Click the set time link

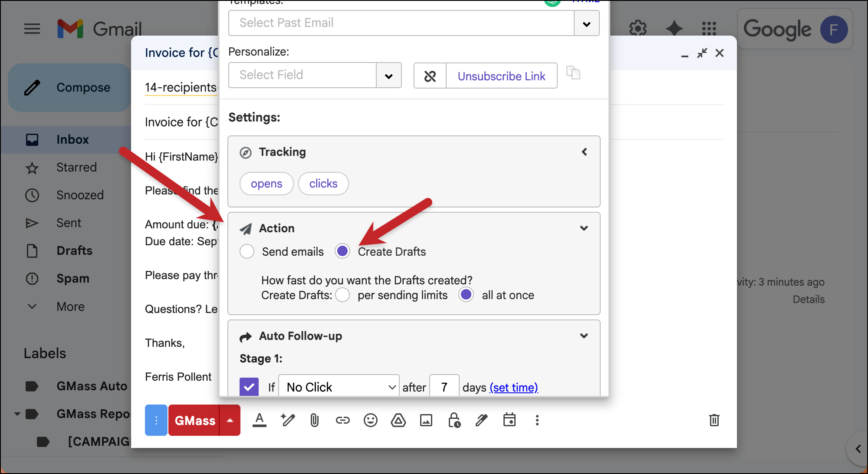point(513,387)
